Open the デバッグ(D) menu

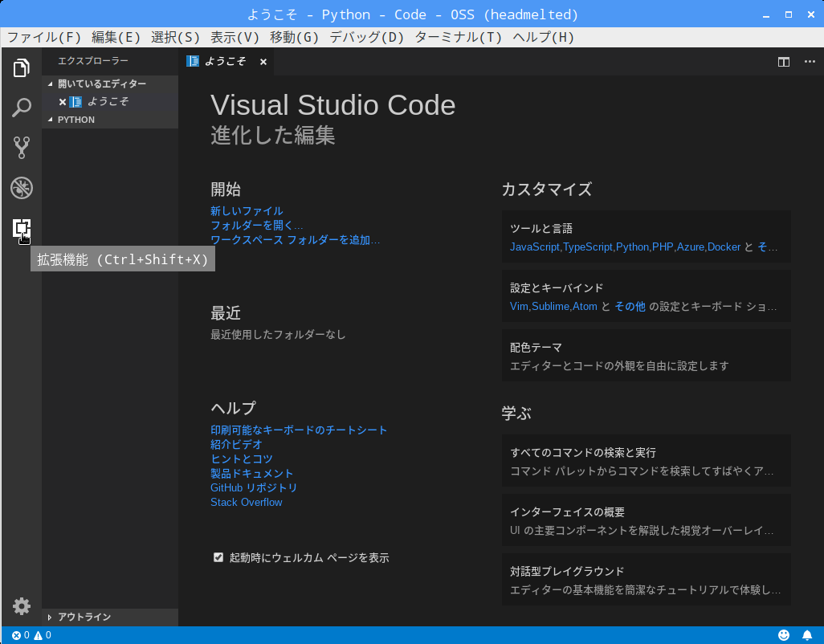[367, 37]
